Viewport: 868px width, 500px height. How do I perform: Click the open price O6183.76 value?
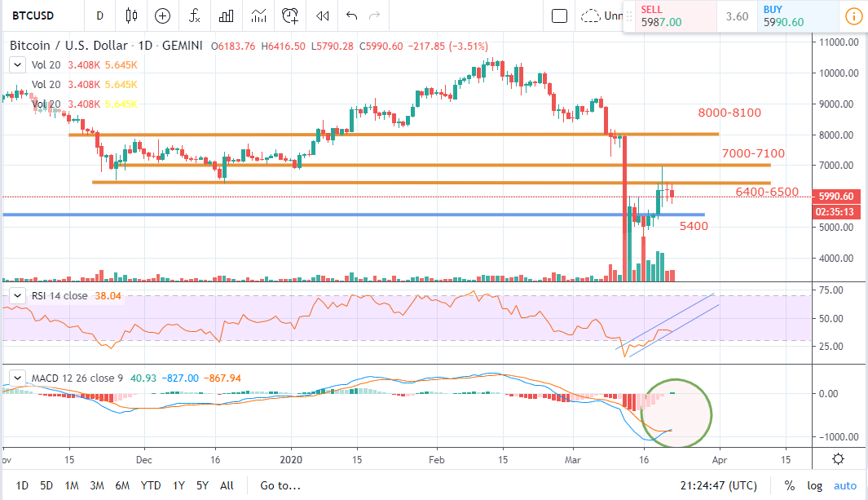point(233,46)
